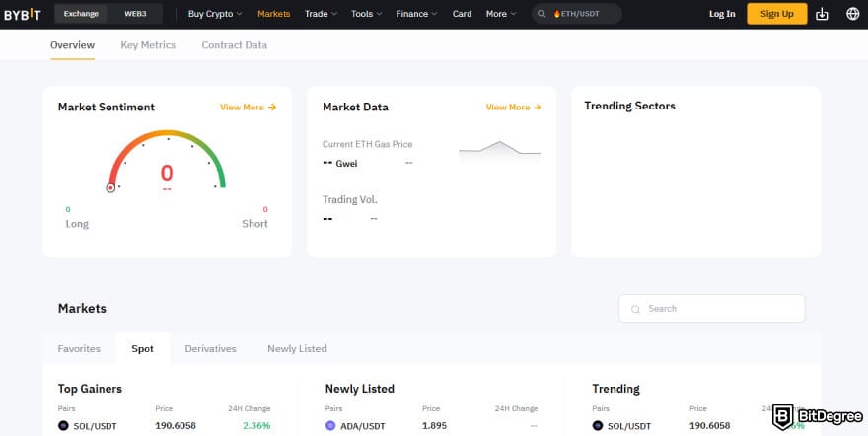Image resolution: width=868 pixels, height=436 pixels.
Task: Click the flame icon beside ETH/USDT
Action: 557,14
